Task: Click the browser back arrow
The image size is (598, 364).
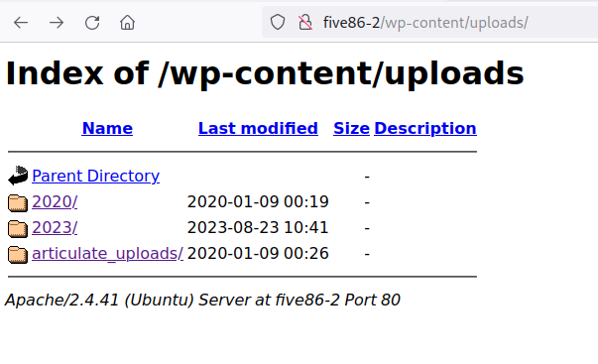Action: (21, 23)
